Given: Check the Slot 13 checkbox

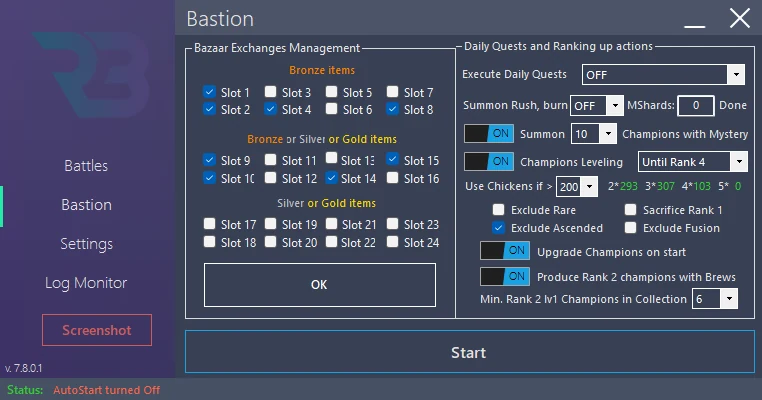Looking at the screenshot, I should [x=331, y=158].
